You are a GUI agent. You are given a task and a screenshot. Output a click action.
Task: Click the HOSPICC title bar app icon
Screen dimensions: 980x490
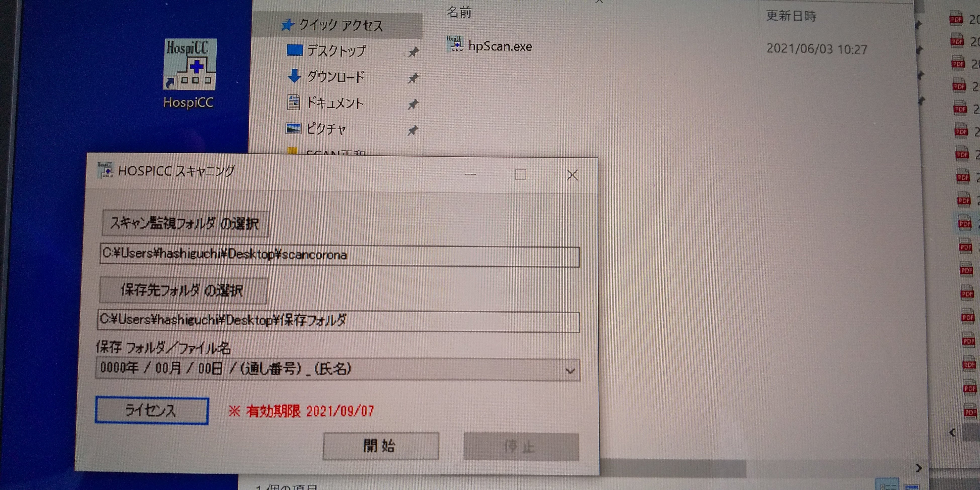[x=105, y=170]
